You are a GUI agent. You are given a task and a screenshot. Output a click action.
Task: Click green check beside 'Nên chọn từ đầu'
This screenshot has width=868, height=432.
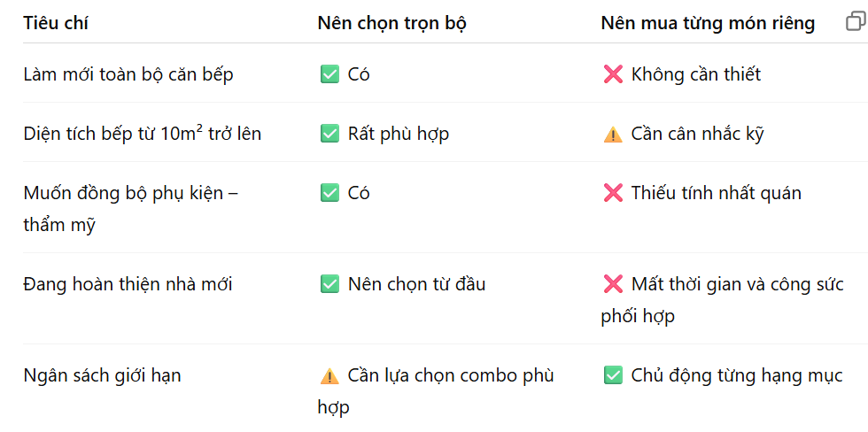[329, 284]
